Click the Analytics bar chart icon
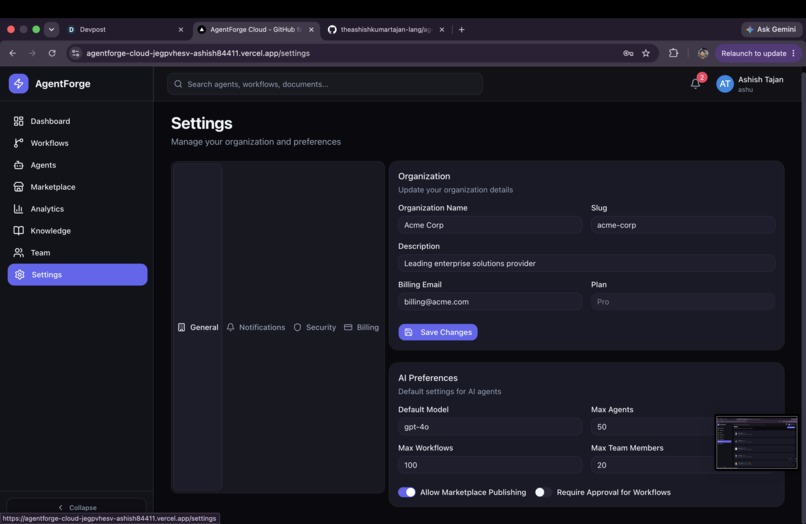This screenshot has width=806, height=524. 19,209
